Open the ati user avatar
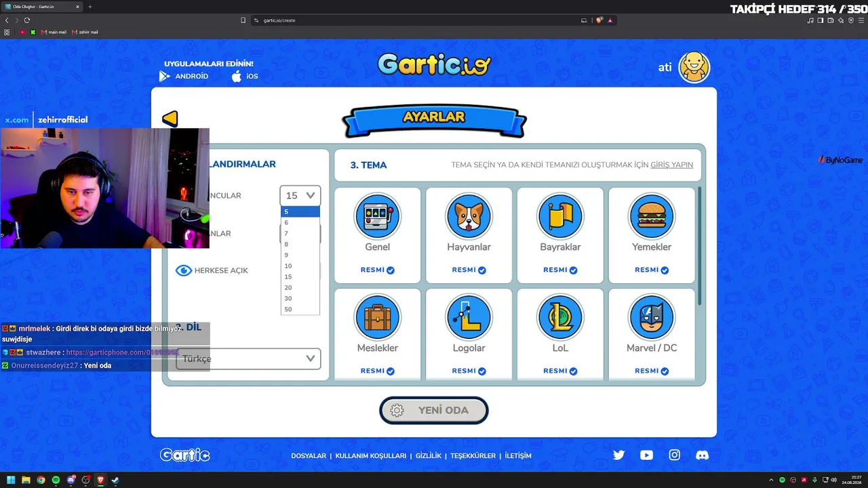The height and width of the screenshot is (488, 868). (694, 67)
